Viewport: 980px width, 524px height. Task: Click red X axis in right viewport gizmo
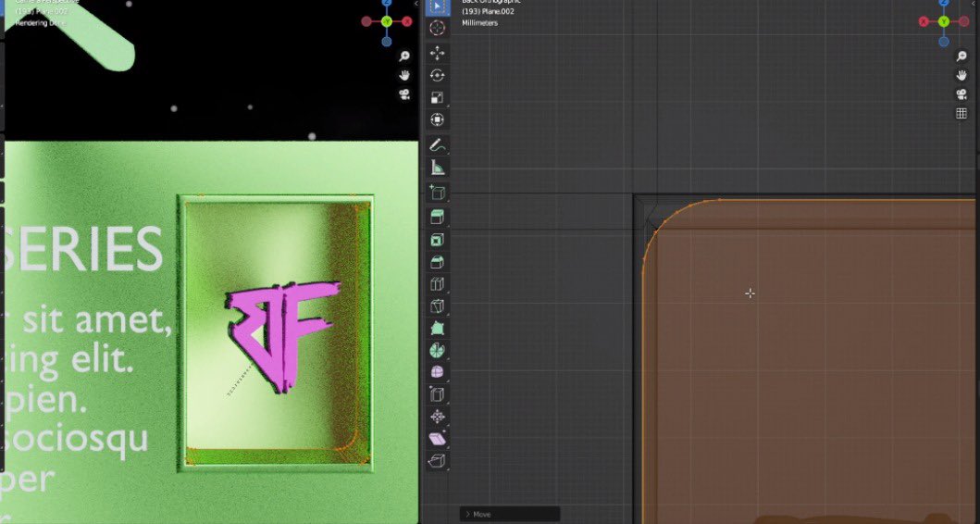(924, 22)
